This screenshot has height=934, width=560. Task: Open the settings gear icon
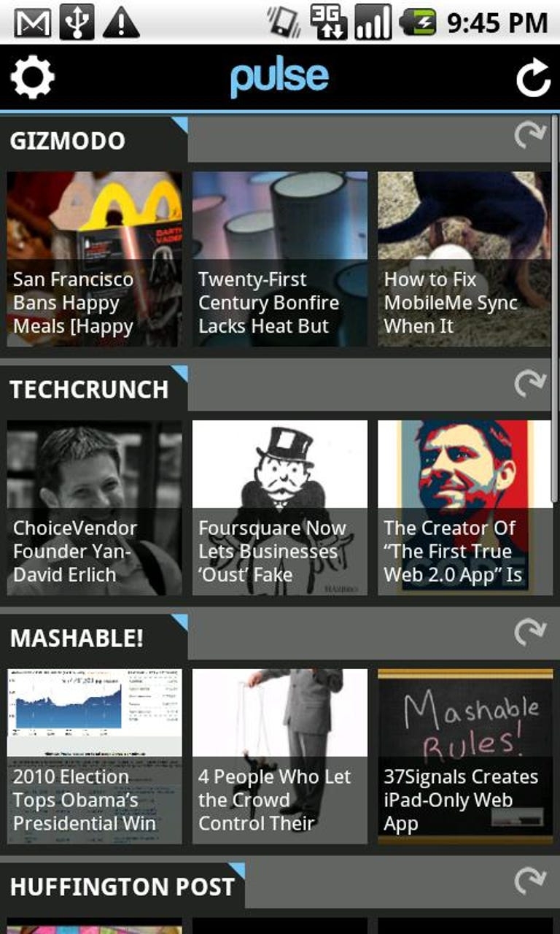31,77
